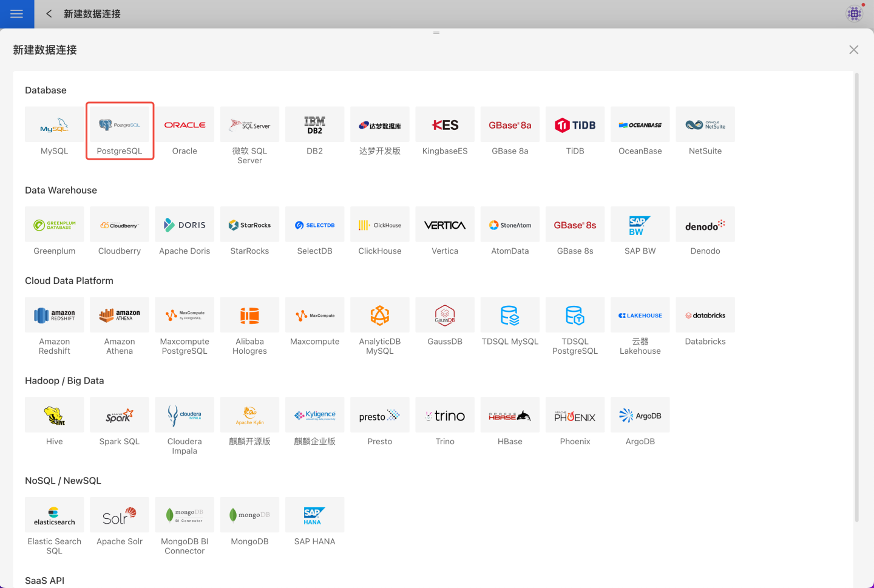Pick the Spark SQL connector
Image resolution: width=874 pixels, height=588 pixels.
click(120, 416)
